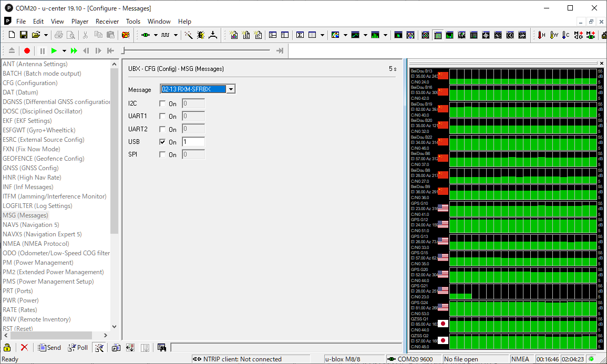
Task: Click the green line chart view icon
Action: coord(355,35)
